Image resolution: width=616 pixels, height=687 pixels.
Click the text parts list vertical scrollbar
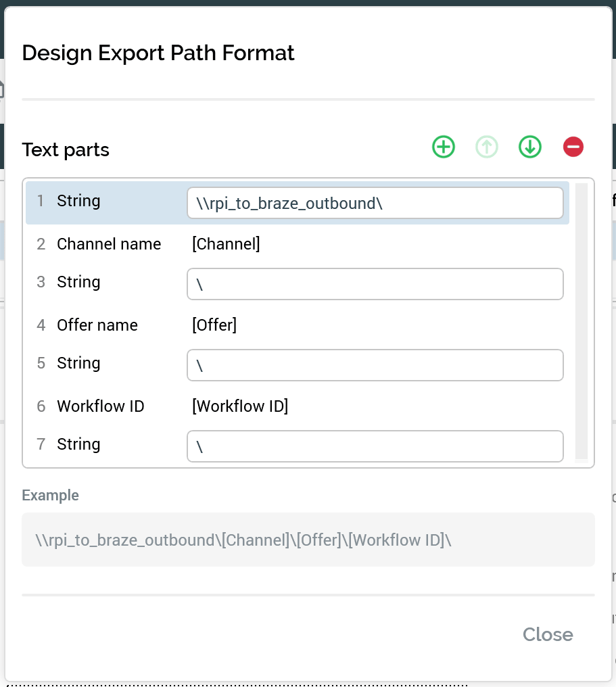[581, 321]
